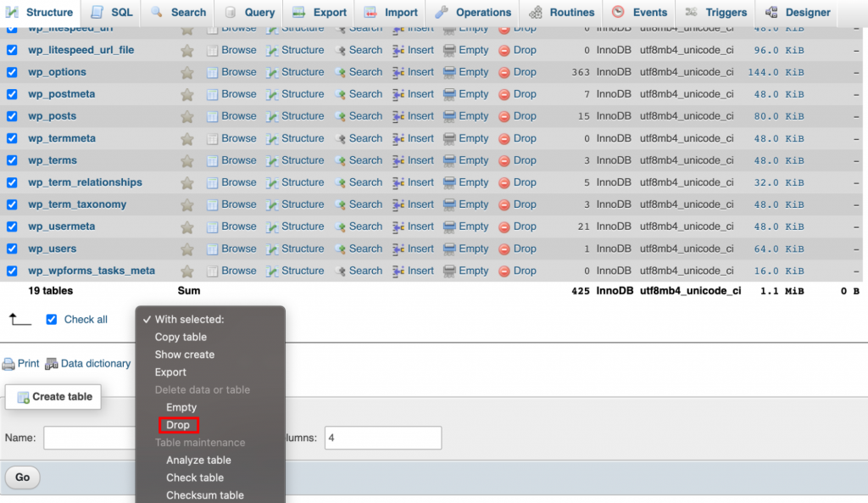Click the table icon on Create table
Viewport: 868px width, 503px height.
point(23,397)
